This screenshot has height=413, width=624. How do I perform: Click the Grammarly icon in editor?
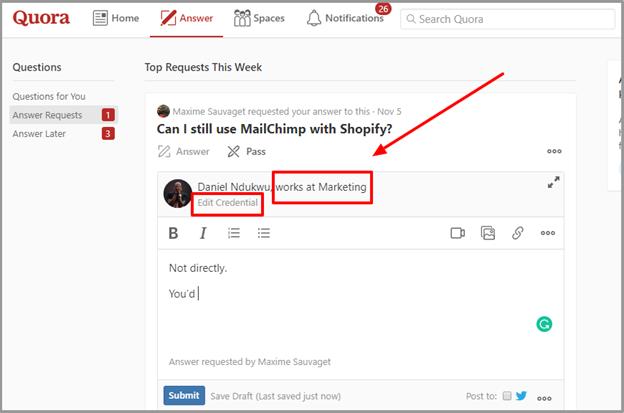pyautogui.click(x=544, y=324)
